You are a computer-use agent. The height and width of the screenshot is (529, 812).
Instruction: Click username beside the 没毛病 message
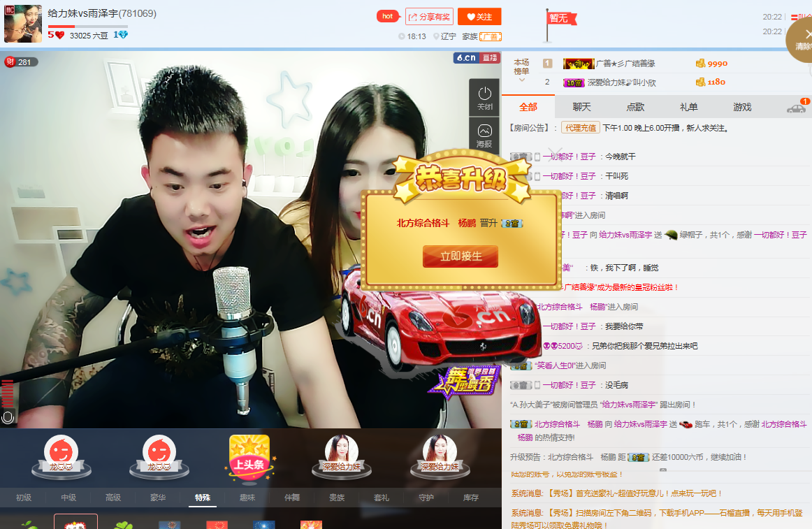pyautogui.click(x=569, y=385)
